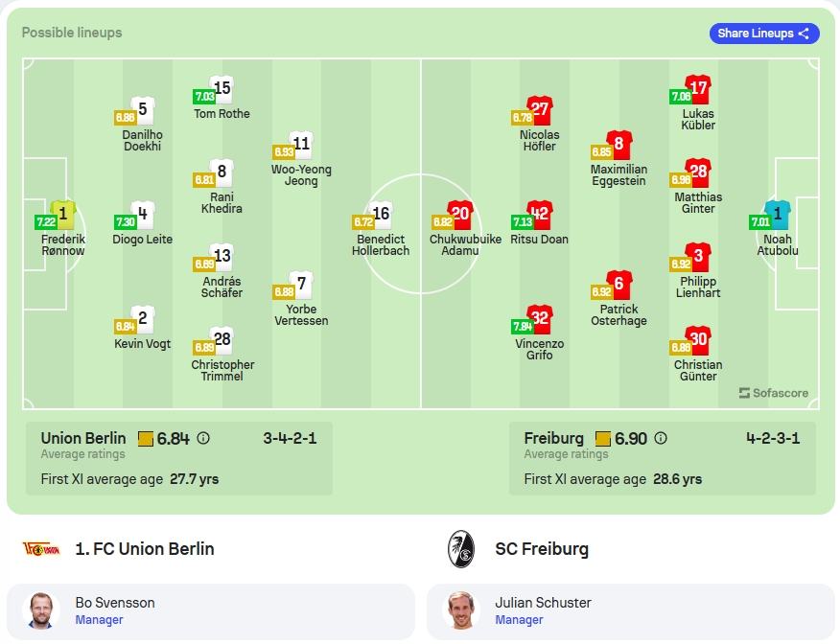Click Tom Rothe's number 15 shirt
Image resolution: width=840 pixels, height=644 pixels.
coord(222,89)
